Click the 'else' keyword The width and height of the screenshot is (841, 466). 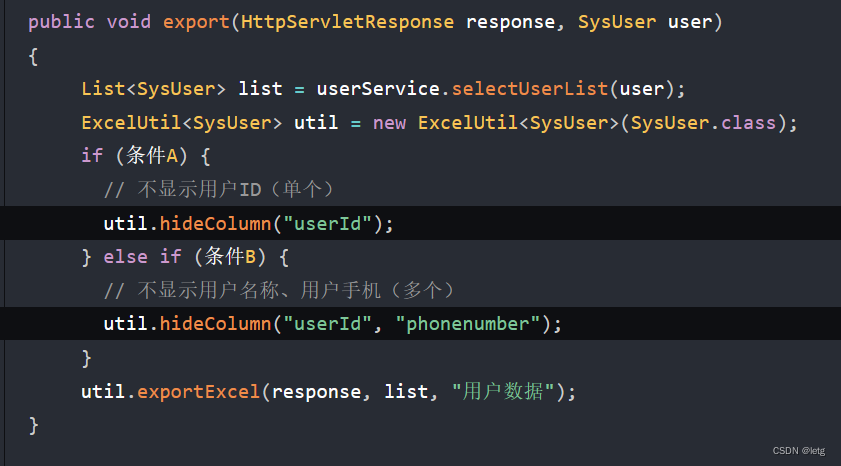click(x=126, y=257)
